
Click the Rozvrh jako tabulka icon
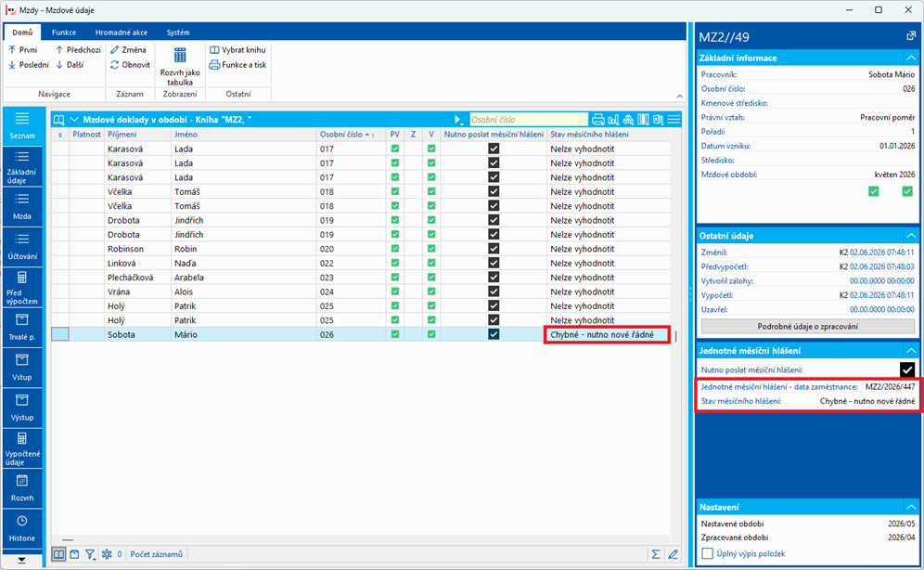point(180,56)
